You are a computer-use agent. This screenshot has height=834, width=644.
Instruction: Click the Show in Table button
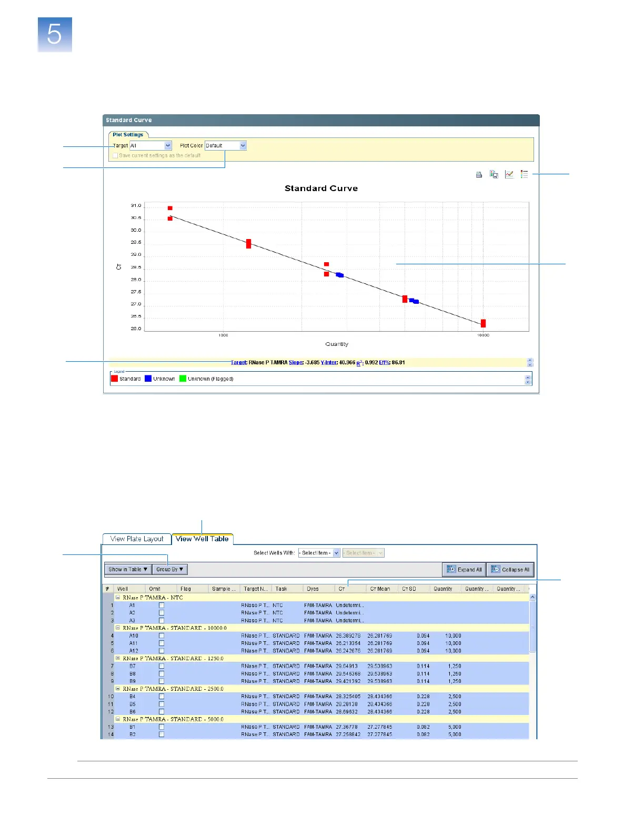pyautogui.click(x=128, y=570)
